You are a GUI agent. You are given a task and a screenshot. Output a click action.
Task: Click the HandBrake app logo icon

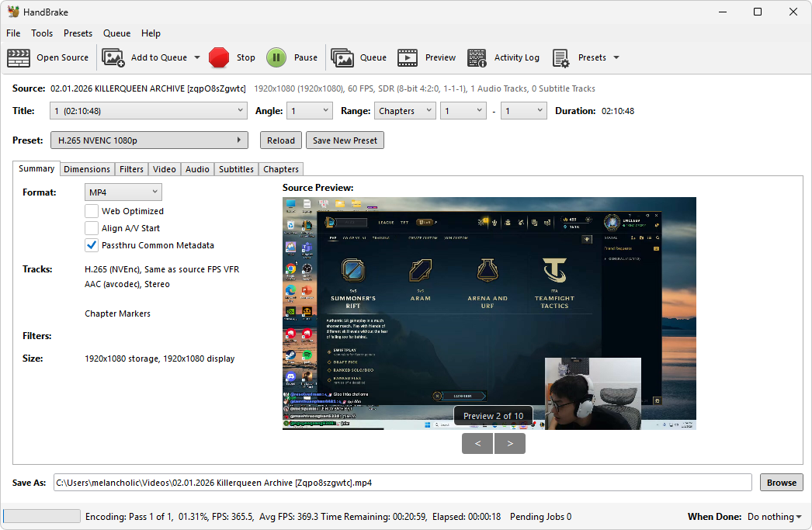pyautogui.click(x=13, y=12)
